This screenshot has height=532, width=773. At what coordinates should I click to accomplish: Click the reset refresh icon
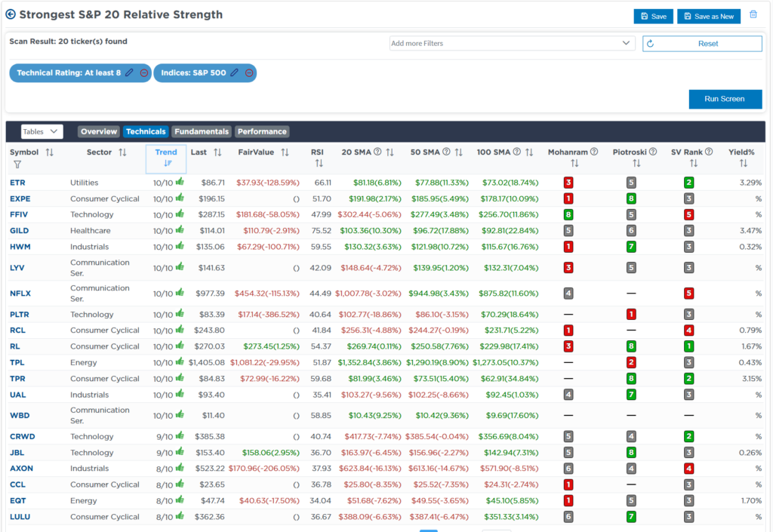click(x=650, y=44)
